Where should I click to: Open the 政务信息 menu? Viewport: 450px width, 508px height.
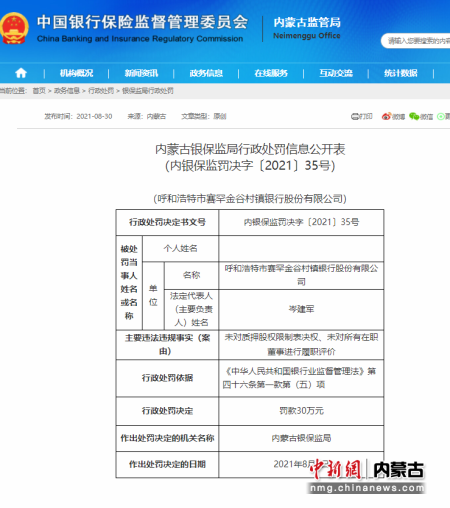coord(206,73)
